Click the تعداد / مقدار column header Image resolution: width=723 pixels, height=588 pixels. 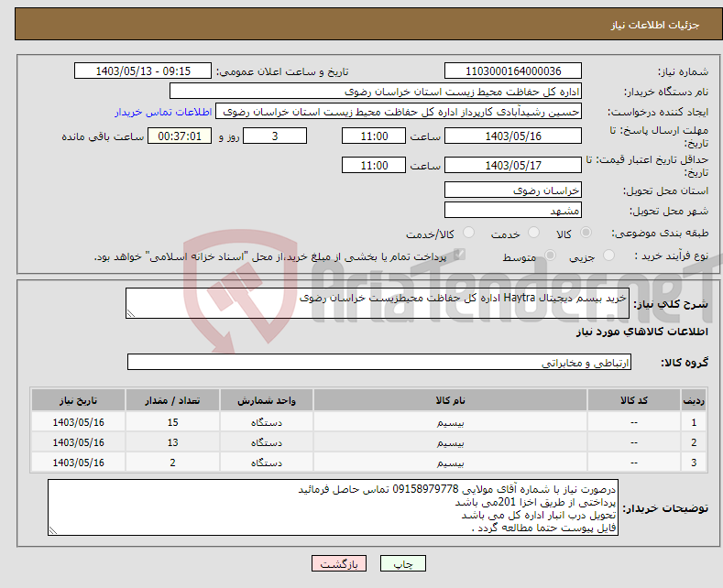tap(172, 400)
